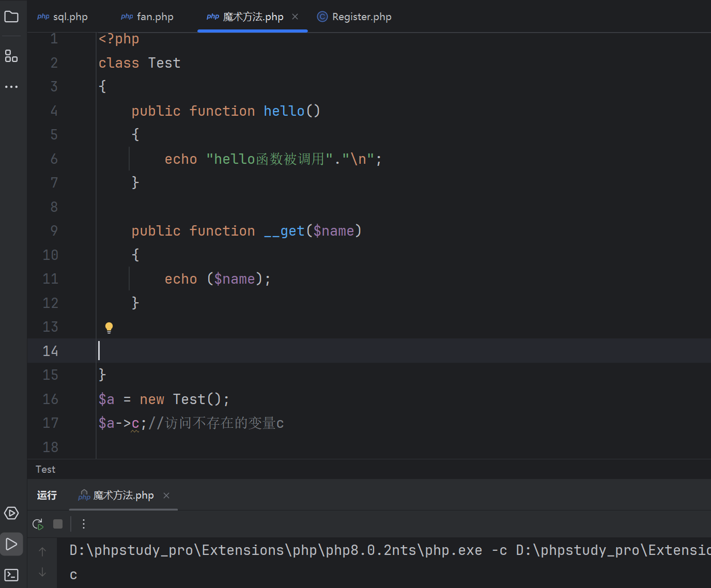The height and width of the screenshot is (588, 711).
Task: Click line number 16 in gutter
Action: [50, 399]
